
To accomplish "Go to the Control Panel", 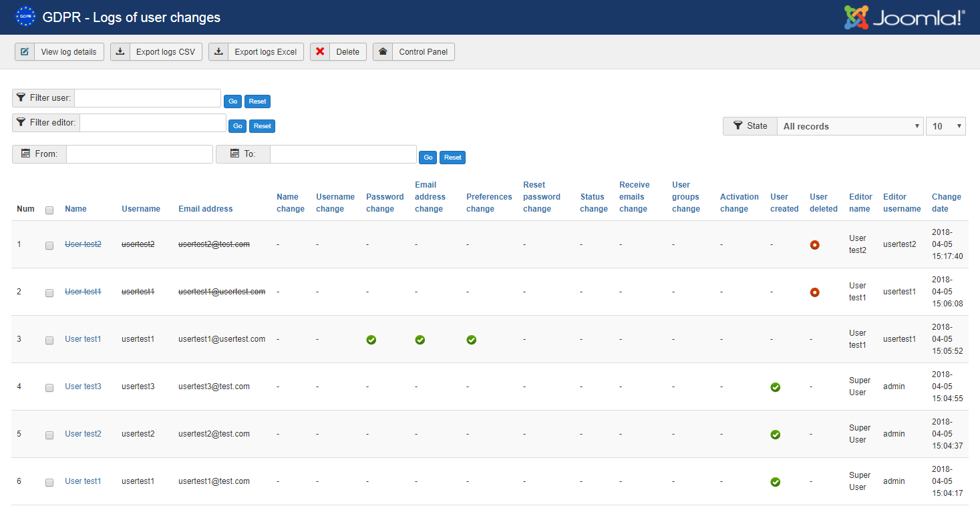I will 414,52.
